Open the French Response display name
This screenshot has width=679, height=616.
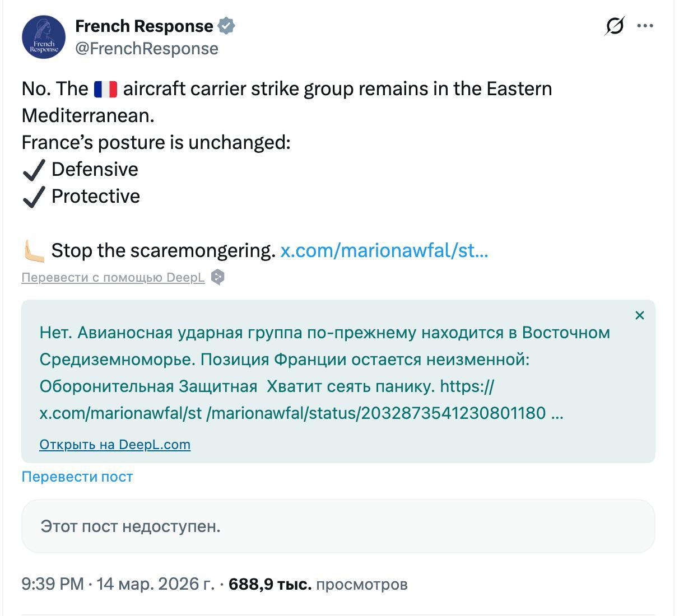click(144, 26)
